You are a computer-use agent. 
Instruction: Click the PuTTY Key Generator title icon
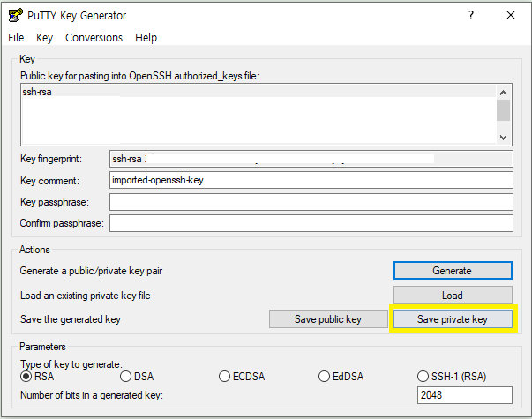click(15, 15)
